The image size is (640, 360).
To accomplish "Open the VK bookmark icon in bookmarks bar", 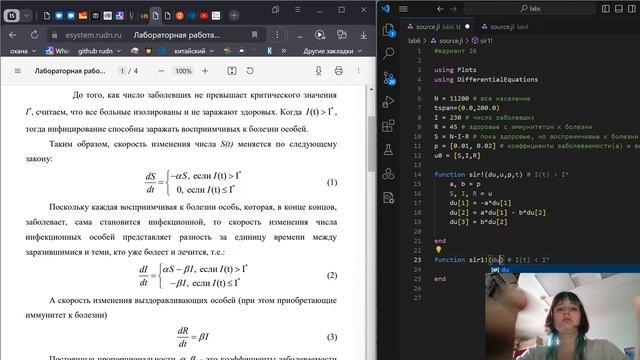I will [x=269, y=51].
